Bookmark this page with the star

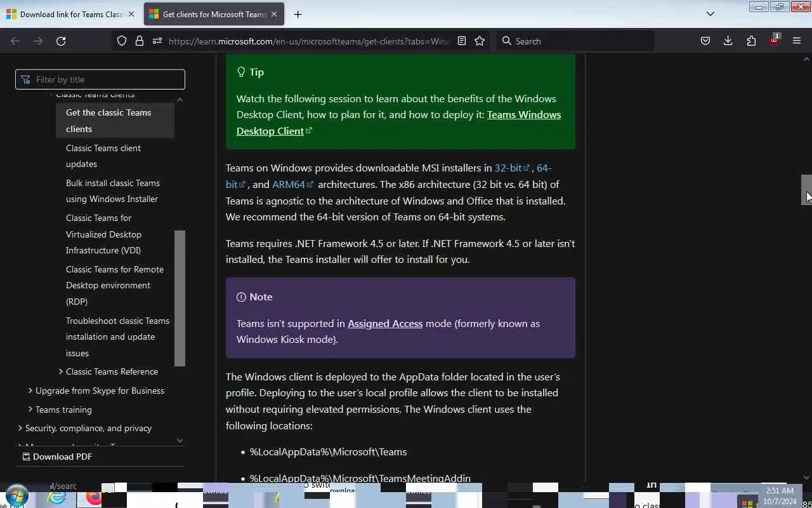pyautogui.click(x=480, y=41)
